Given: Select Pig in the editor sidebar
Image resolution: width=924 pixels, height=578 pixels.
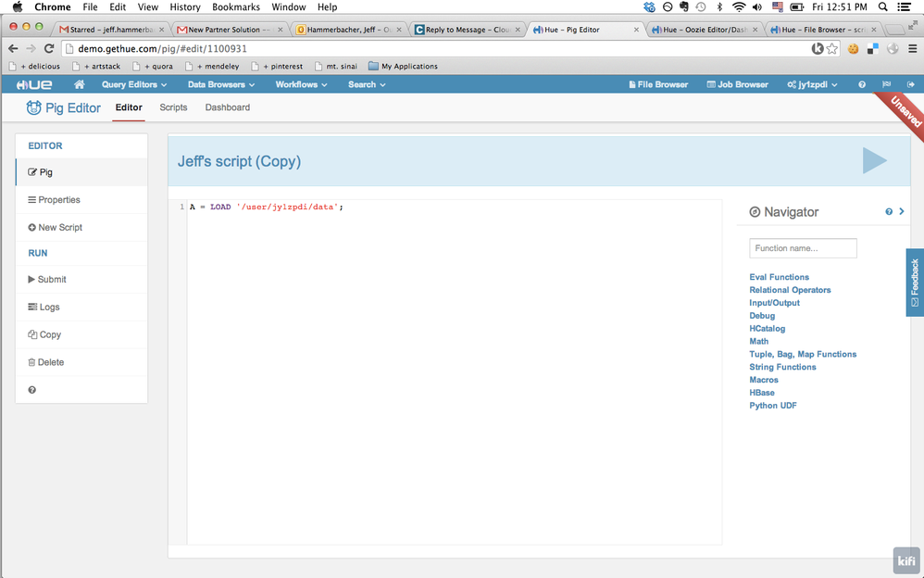Looking at the screenshot, I should (81, 172).
